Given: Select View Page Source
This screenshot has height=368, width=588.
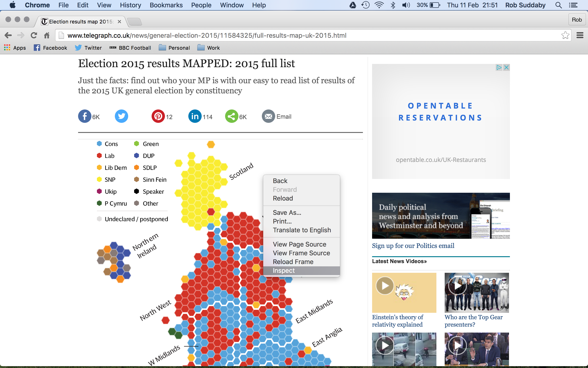Looking at the screenshot, I should (301, 244).
